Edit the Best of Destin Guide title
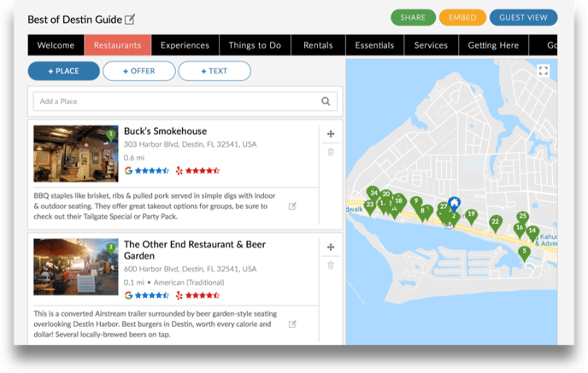This screenshot has width=588, height=373. click(129, 20)
